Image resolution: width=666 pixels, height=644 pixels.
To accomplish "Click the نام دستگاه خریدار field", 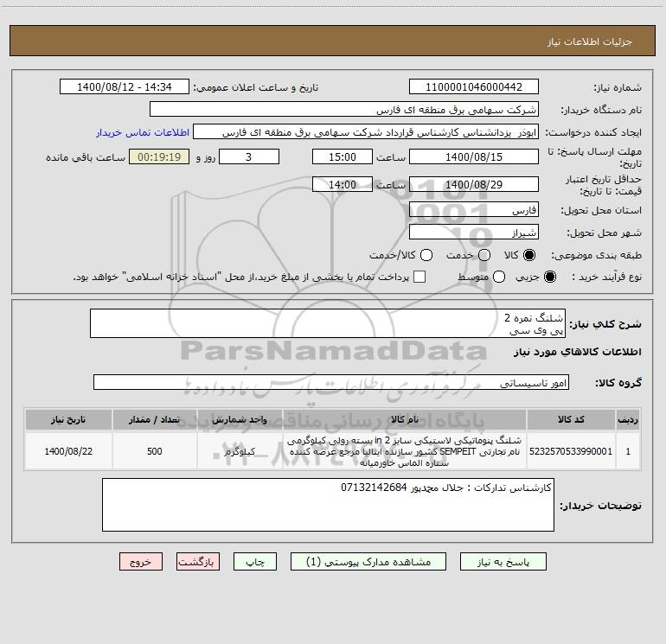I will click(x=344, y=109).
